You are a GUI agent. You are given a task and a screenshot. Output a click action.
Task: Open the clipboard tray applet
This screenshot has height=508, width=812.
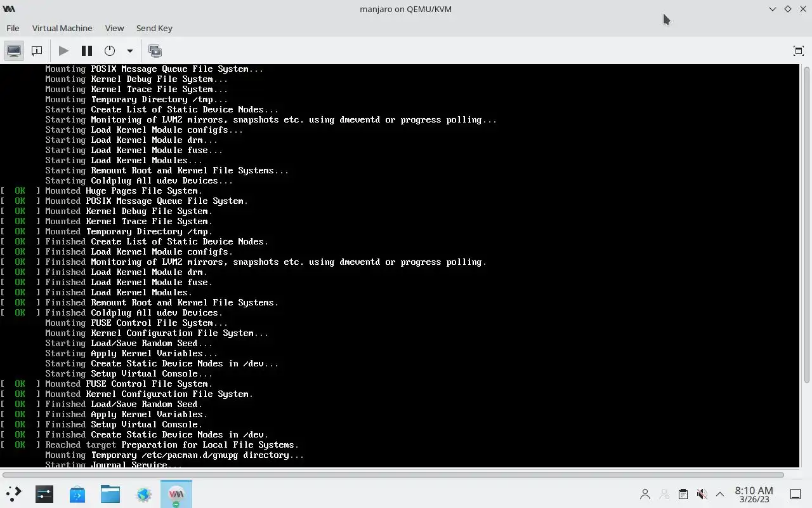click(x=683, y=493)
